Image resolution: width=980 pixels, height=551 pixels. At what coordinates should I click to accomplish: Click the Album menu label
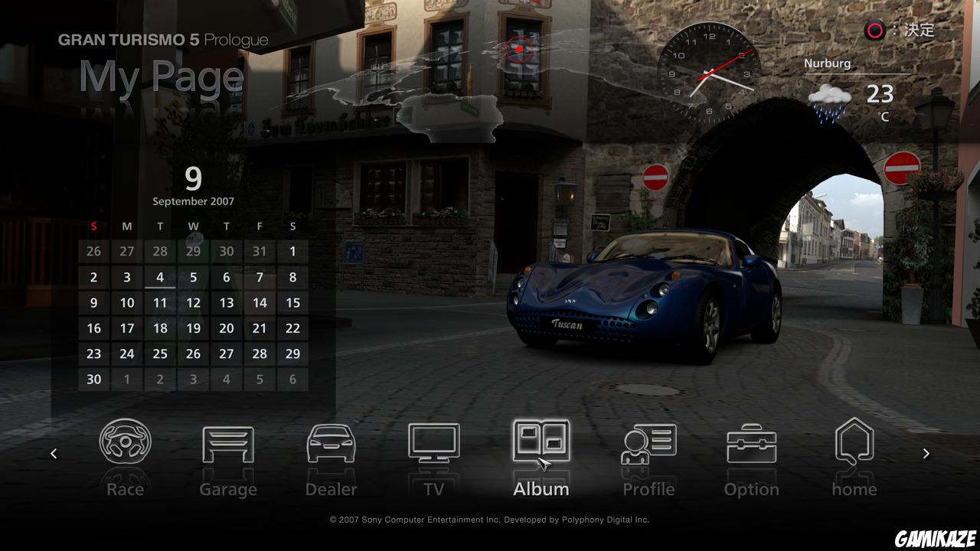(541, 489)
